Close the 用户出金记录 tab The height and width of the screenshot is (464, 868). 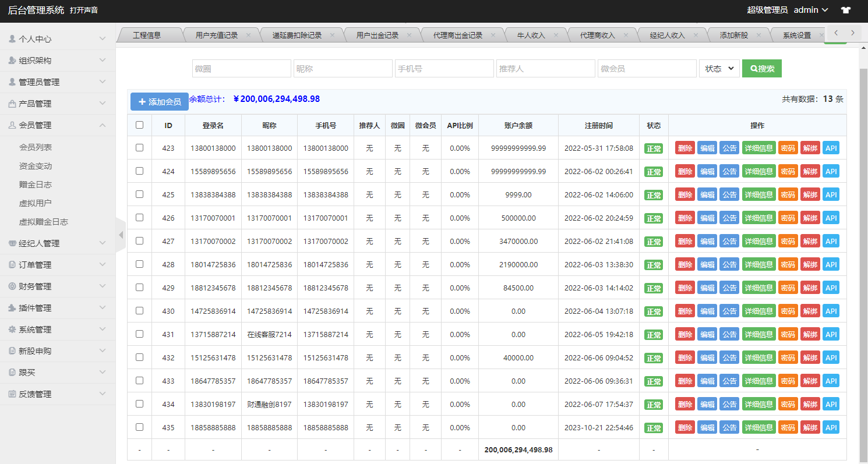point(409,35)
